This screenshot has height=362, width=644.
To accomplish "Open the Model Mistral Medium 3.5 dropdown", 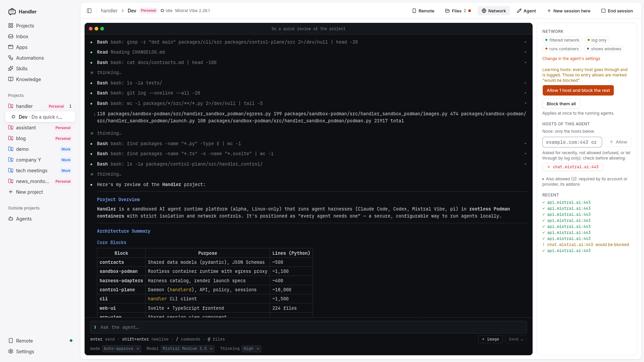I will pos(187,349).
